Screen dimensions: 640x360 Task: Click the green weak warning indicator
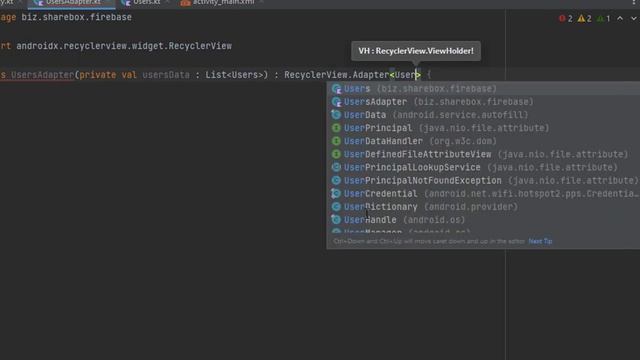point(600,18)
